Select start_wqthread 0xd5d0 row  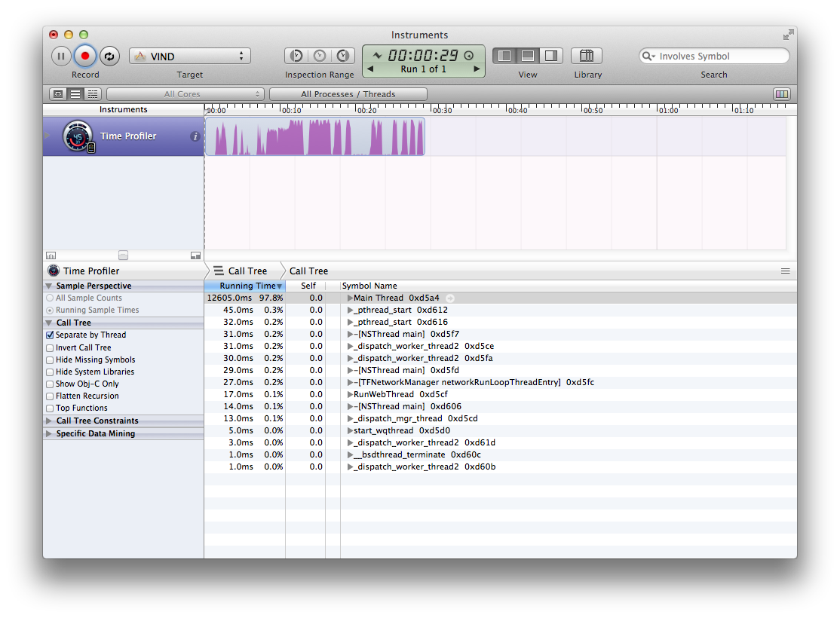coord(501,430)
